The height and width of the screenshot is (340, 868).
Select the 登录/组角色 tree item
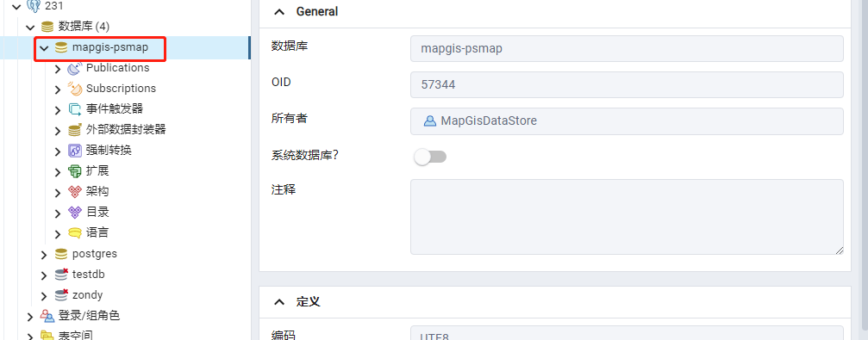pyautogui.click(x=89, y=316)
